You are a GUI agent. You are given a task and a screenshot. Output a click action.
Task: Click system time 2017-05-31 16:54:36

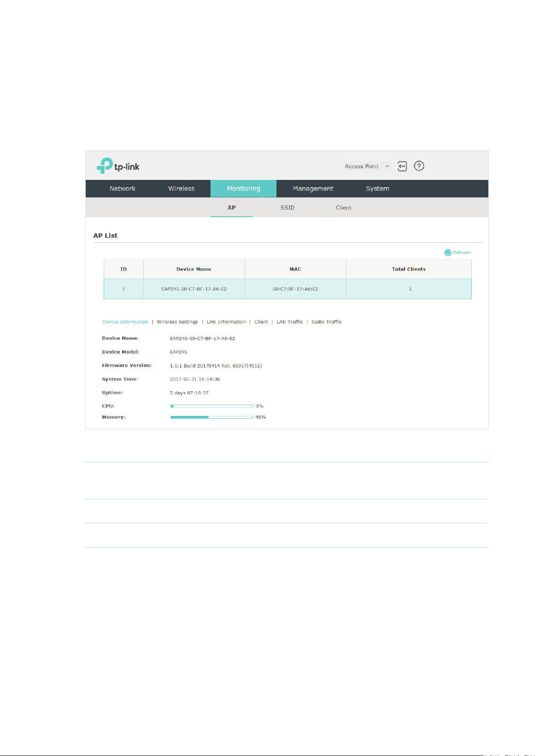[x=195, y=379]
